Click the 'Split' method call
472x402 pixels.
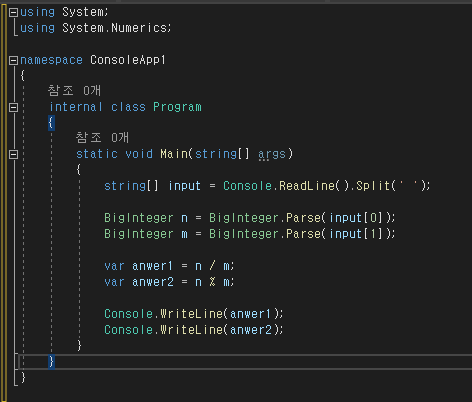(x=373, y=186)
